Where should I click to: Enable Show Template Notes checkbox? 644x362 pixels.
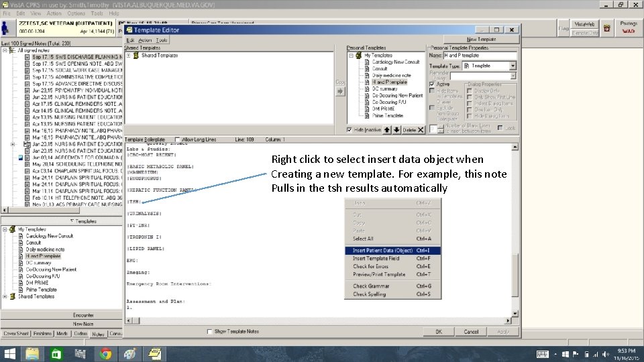pyautogui.click(x=209, y=331)
